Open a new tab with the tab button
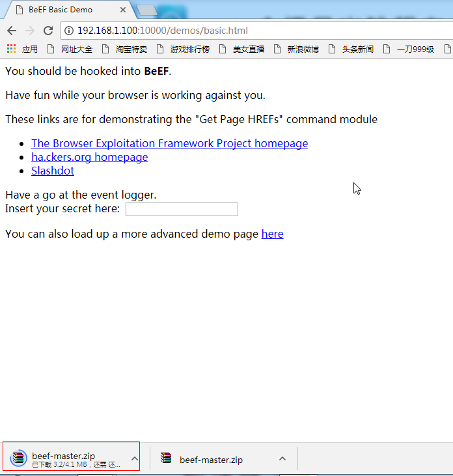This screenshot has width=453, height=476. pos(147,10)
